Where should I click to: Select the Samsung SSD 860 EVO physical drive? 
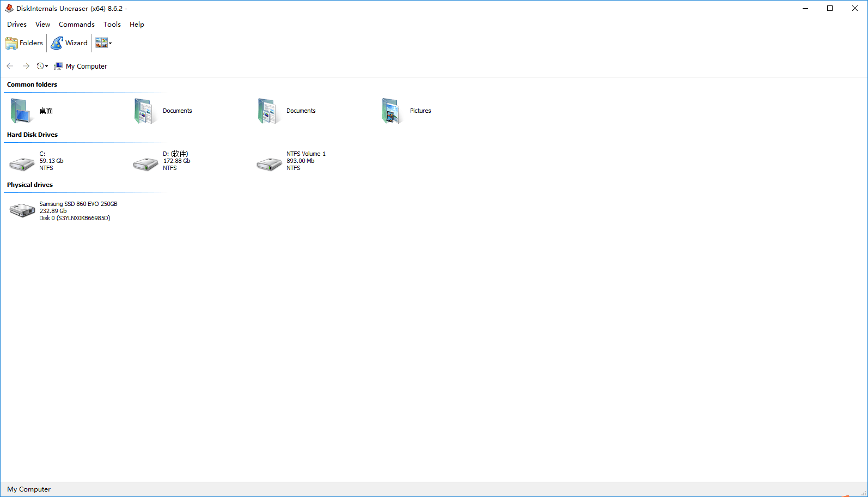63,211
